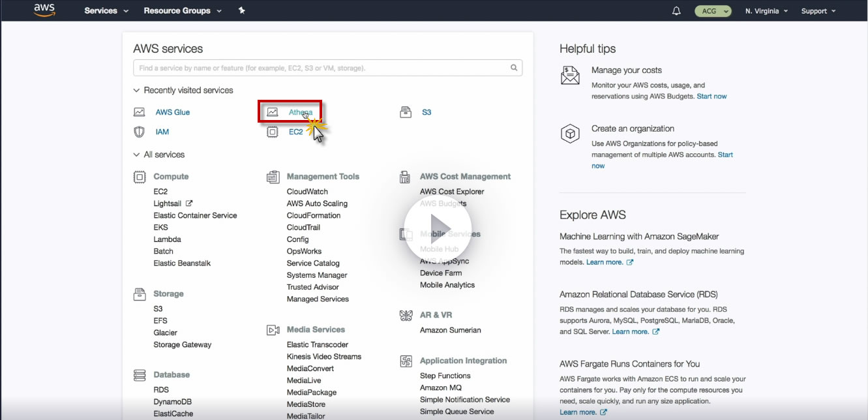The image size is (868, 420).
Task: Collapse the Recently visited services section
Action: (183, 90)
